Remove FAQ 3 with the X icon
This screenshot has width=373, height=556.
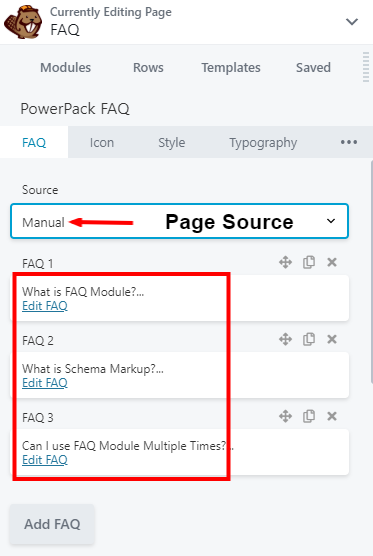coord(332,416)
